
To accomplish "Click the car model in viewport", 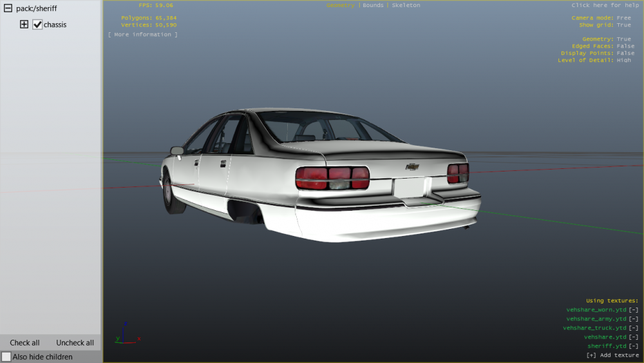I will coord(320,175).
